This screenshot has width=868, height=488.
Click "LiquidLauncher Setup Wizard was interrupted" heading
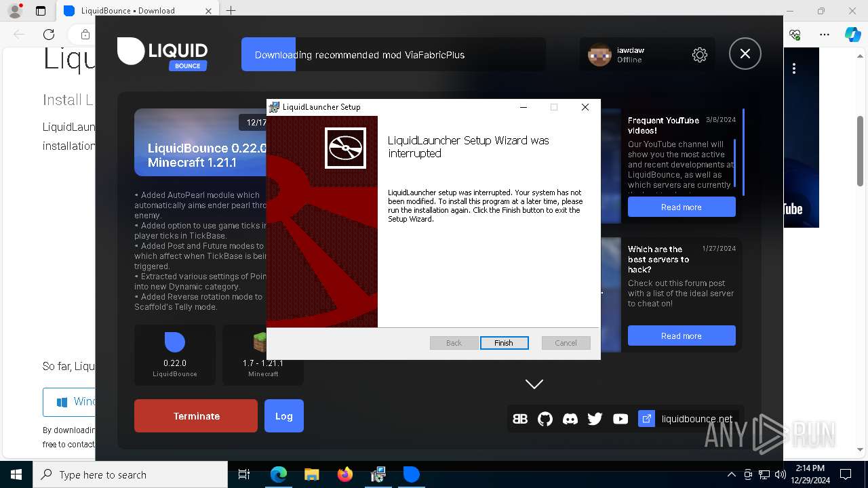pos(469,147)
